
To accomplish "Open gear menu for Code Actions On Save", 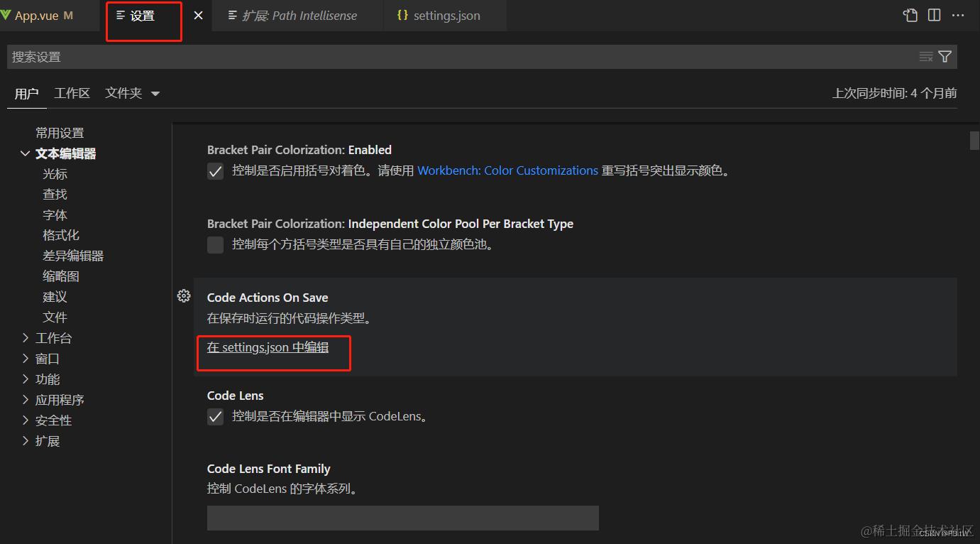I will pos(184,296).
